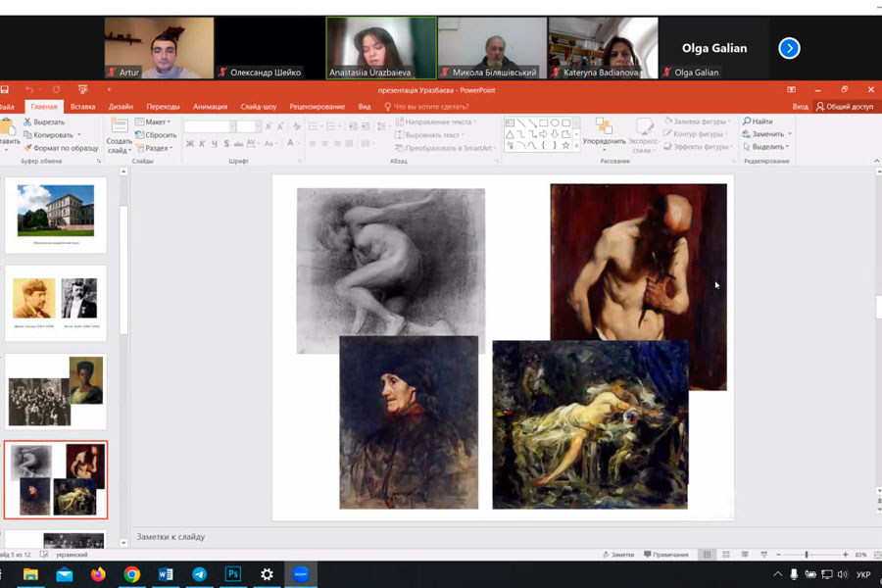Click the Вход sign-in link
The width and height of the screenshot is (882, 588).
coord(800,106)
